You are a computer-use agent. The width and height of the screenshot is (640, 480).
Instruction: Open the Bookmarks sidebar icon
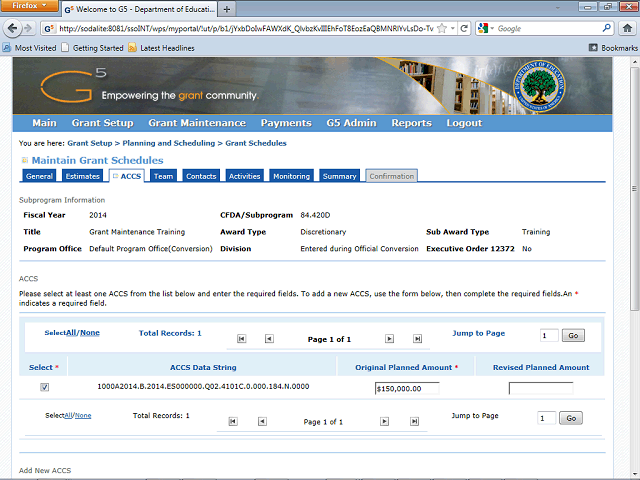[x=593, y=48]
